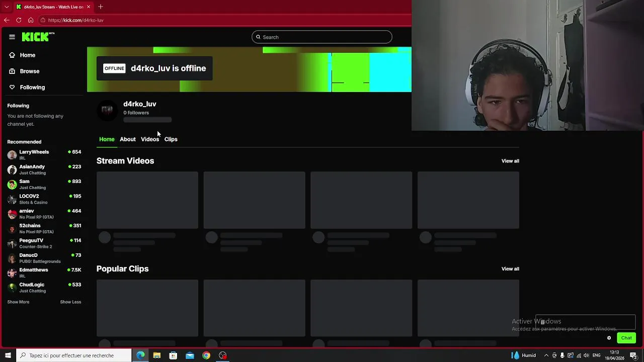
Task: Switch to the Videos tab
Action: pyautogui.click(x=150, y=139)
